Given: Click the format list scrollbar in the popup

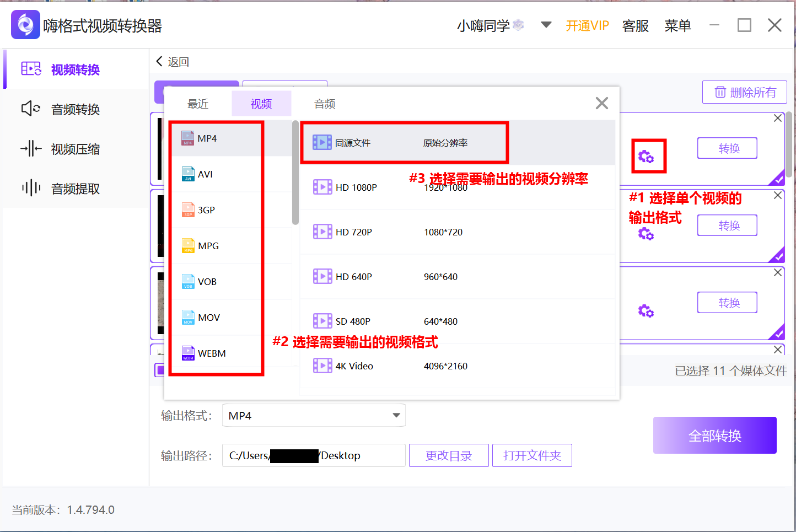Looking at the screenshot, I should (295, 173).
